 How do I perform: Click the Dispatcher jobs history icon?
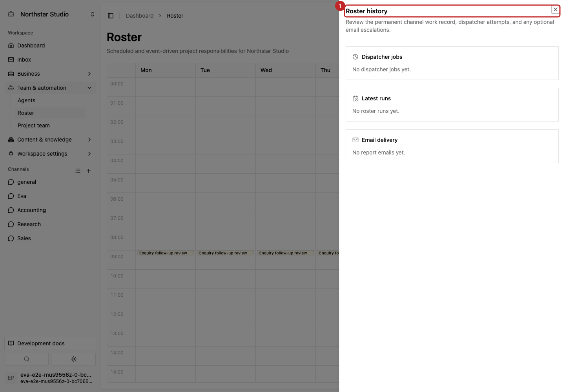(355, 57)
